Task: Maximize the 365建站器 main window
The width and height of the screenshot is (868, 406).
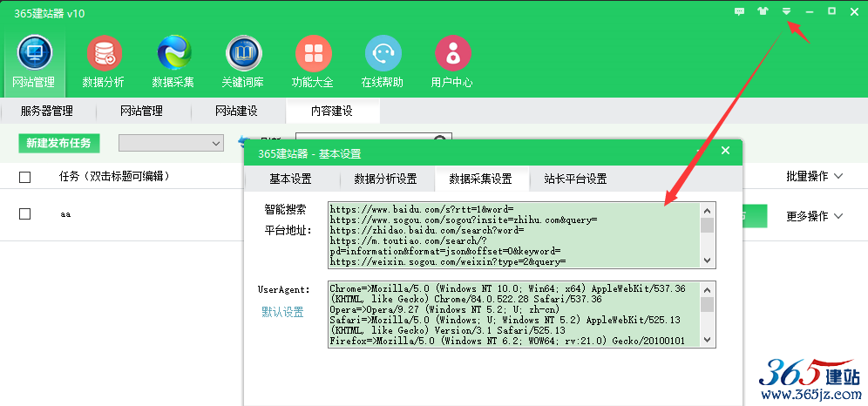Action: (832, 11)
